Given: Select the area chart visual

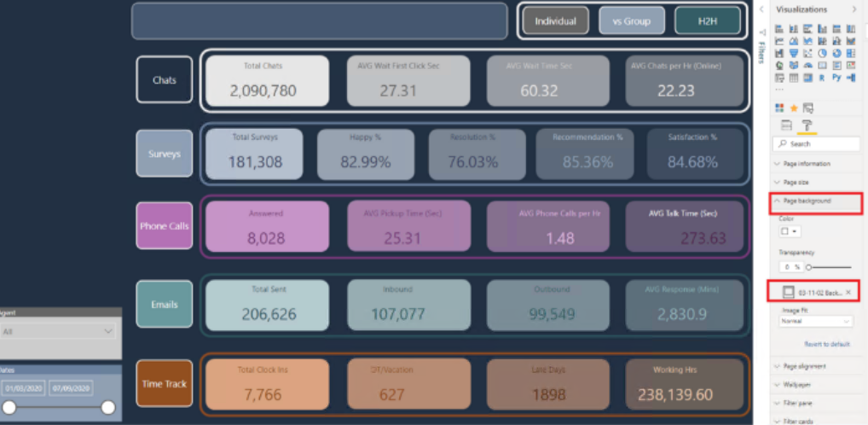Looking at the screenshot, I should point(794,41).
